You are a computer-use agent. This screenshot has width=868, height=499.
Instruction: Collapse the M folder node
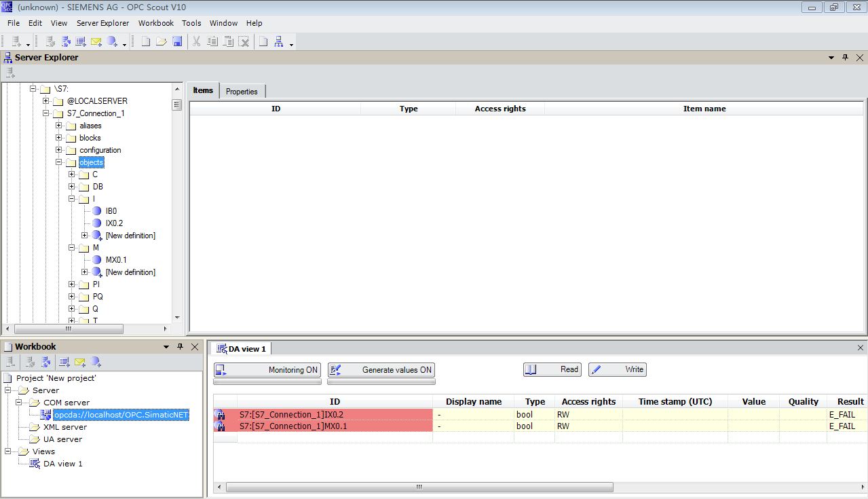71,248
